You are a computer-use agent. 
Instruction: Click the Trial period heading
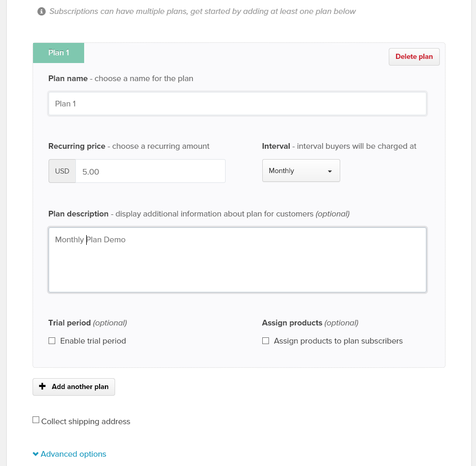tap(70, 323)
